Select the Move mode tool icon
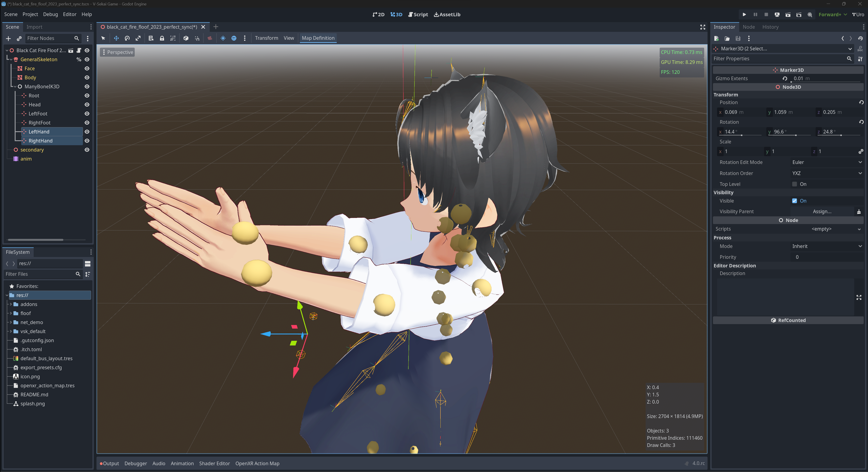The image size is (868, 472). (116, 38)
